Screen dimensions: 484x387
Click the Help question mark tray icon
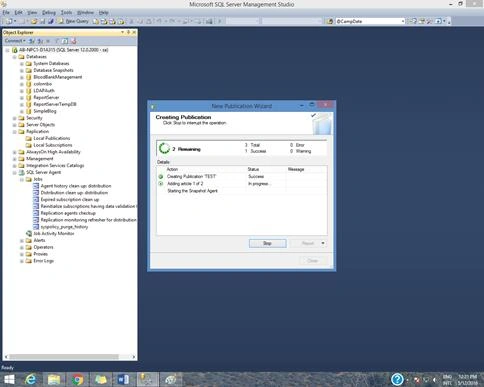(397, 379)
